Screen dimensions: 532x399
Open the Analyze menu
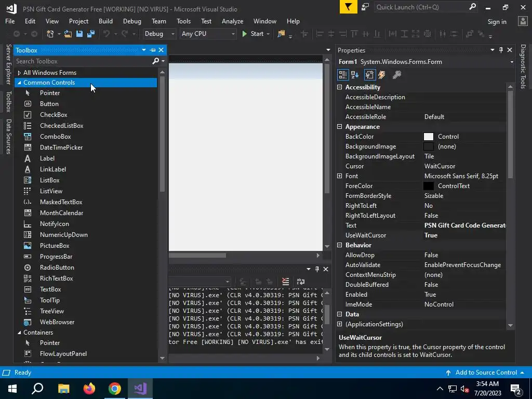click(232, 21)
